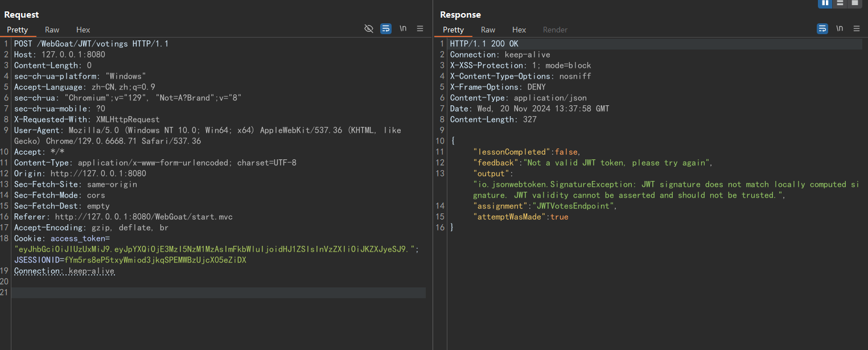Click the X-XSS-Protection response header

coord(521,65)
